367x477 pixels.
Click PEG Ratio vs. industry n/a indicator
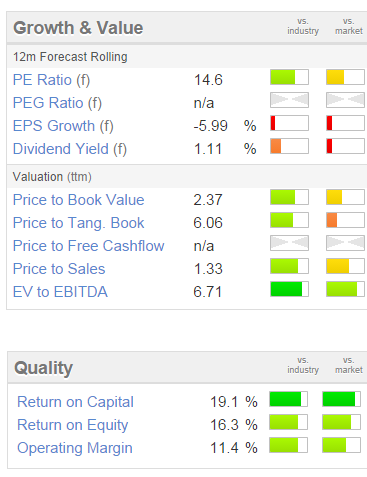(289, 100)
